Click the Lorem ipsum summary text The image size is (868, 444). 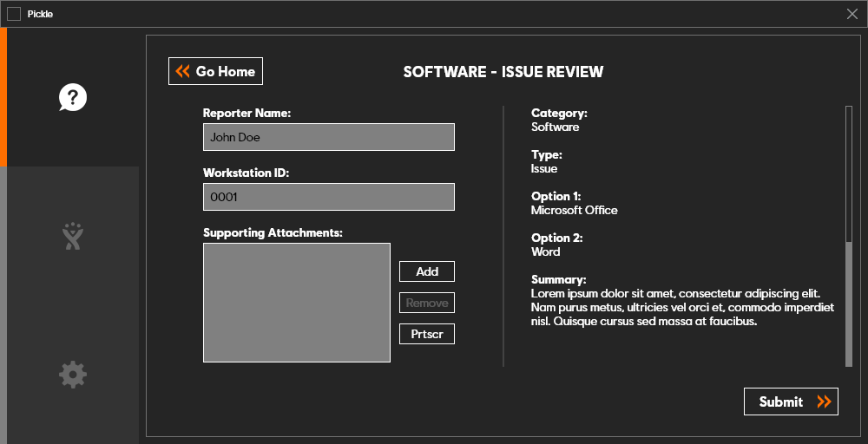coord(682,307)
